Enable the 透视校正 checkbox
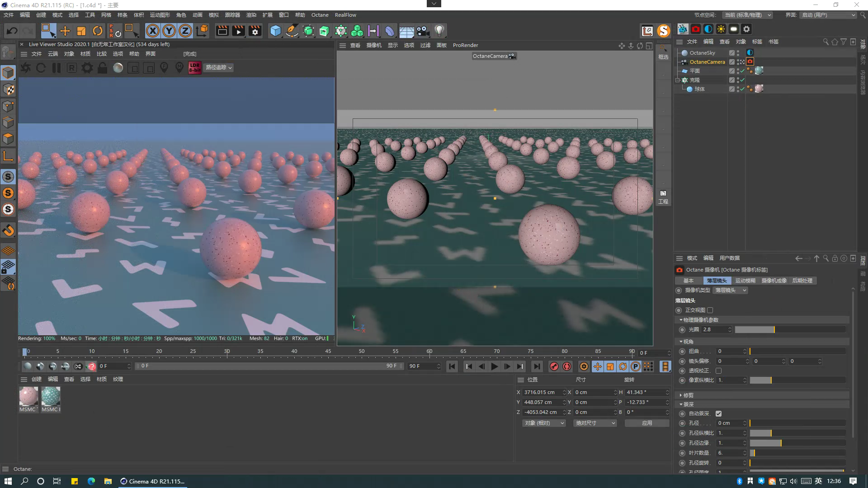 coord(719,371)
